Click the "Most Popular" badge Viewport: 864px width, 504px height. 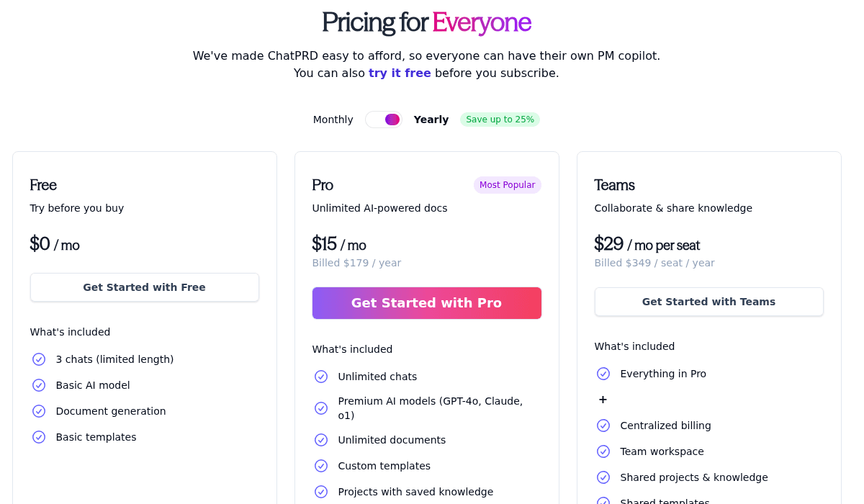coord(507,185)
